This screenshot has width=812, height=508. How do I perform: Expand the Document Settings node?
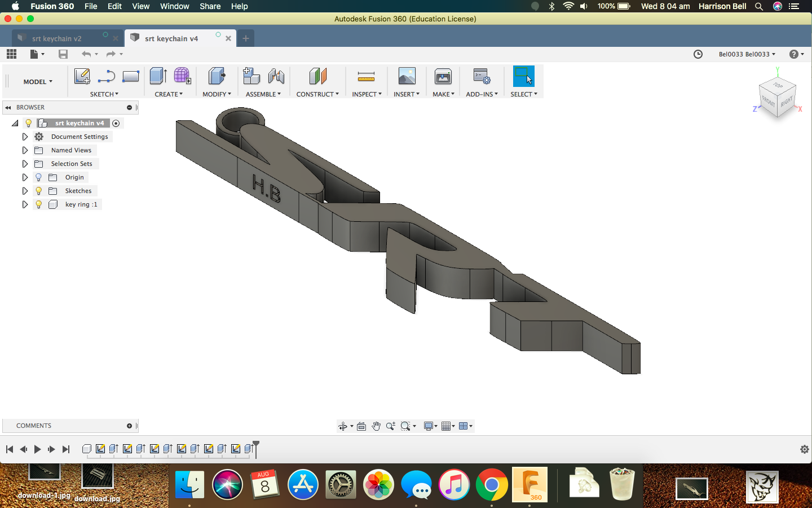click(x=25, y=137)
